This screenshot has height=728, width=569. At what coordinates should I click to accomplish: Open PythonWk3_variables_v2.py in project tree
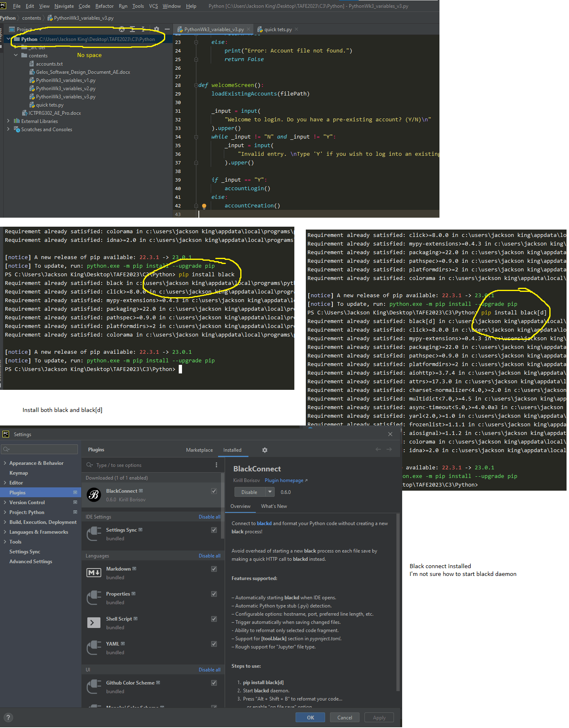click(66, 89)
